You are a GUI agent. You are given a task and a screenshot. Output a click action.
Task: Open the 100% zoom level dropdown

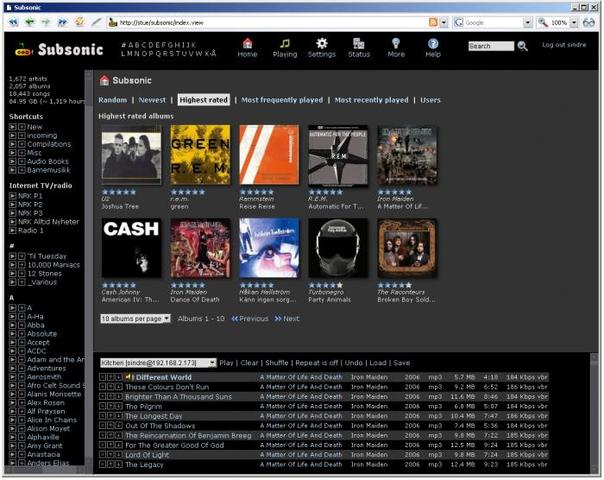coord(574,23)
